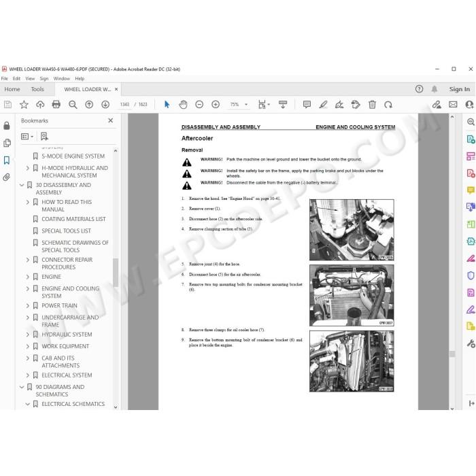Open the HYDRAULIC SYSTEM bookmark
476x476 pixels.
point(67,335)
